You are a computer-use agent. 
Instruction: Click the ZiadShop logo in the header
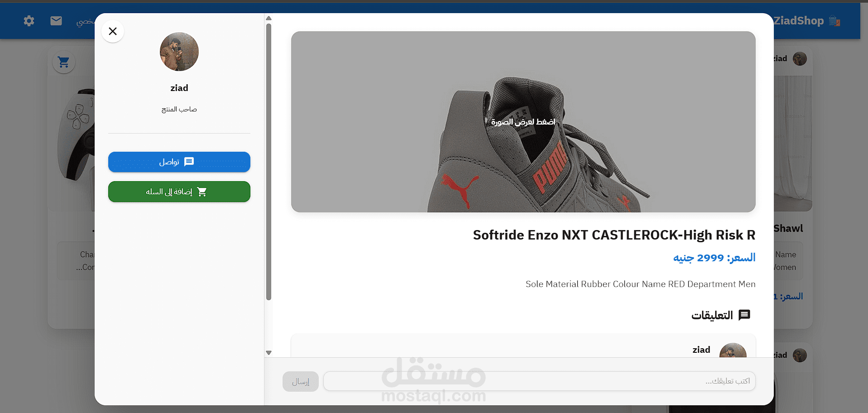click(x=807, y=21)
